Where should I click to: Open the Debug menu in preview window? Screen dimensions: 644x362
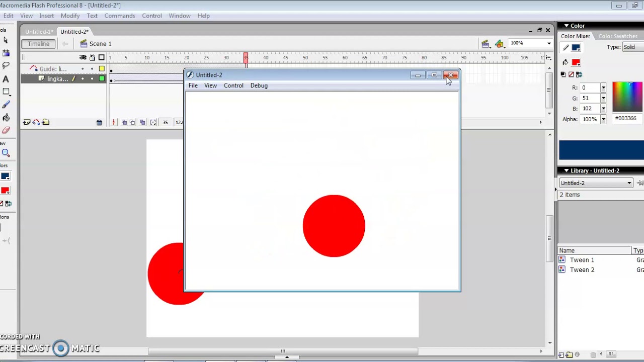coord(259,85)
